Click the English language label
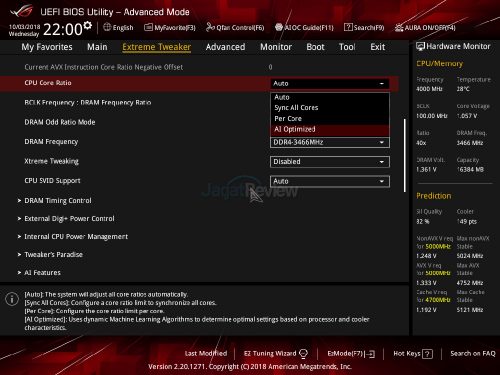 (123, 28)
